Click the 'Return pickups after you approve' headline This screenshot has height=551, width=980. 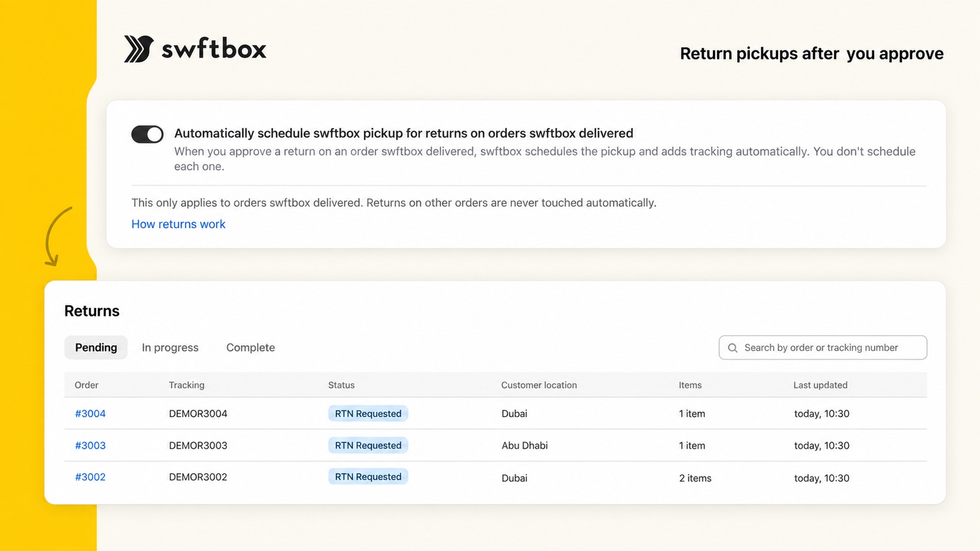[812, 54]
